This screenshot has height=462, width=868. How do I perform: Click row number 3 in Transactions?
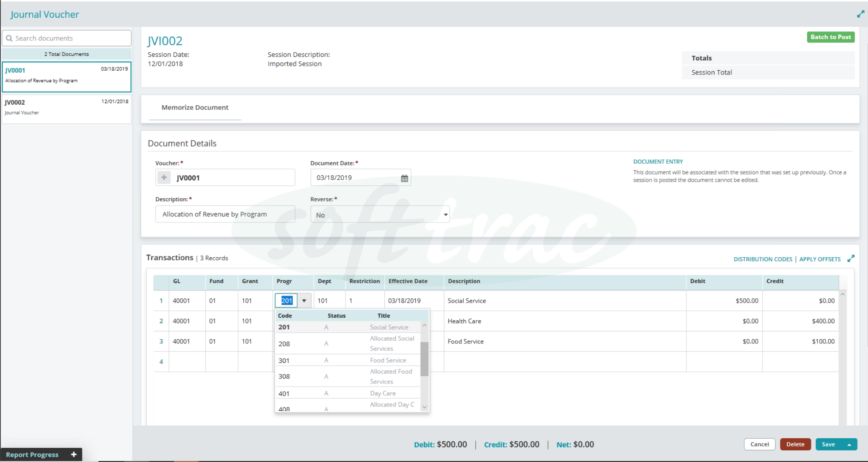[161, 341]
